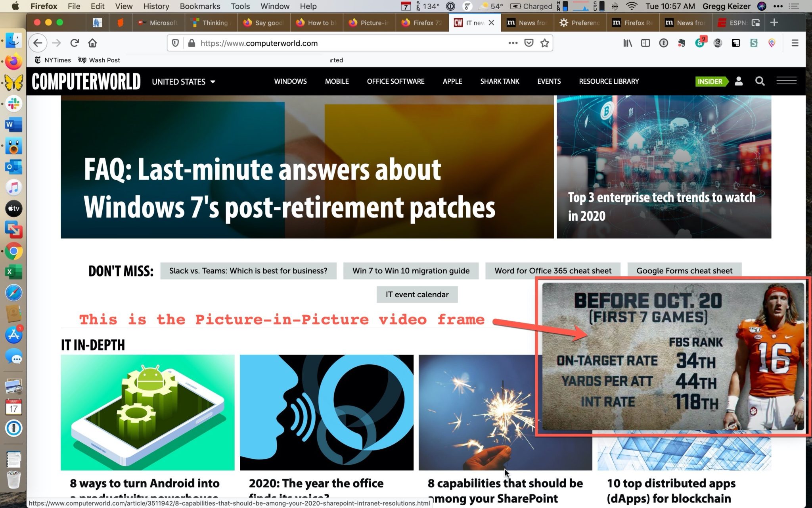Open the Firefox hamburger menu
The width and height of the screenshot is (812, 508).
coord(795,43)
